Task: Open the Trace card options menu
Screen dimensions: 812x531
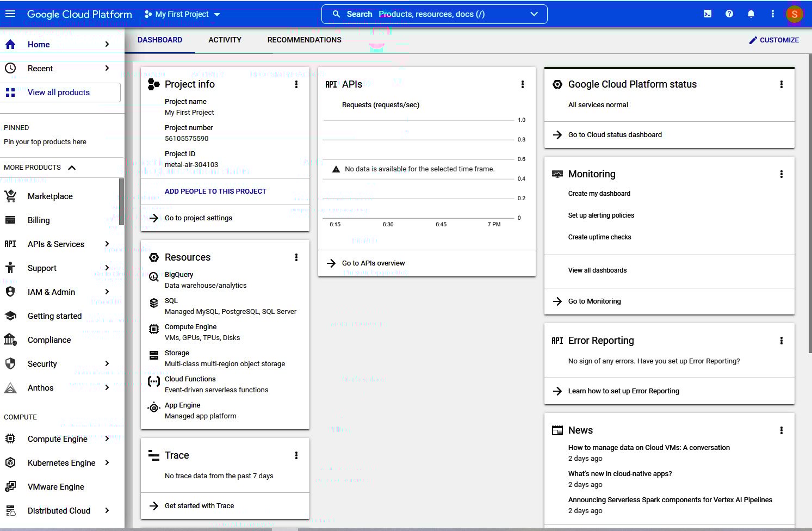Action: 296,455
